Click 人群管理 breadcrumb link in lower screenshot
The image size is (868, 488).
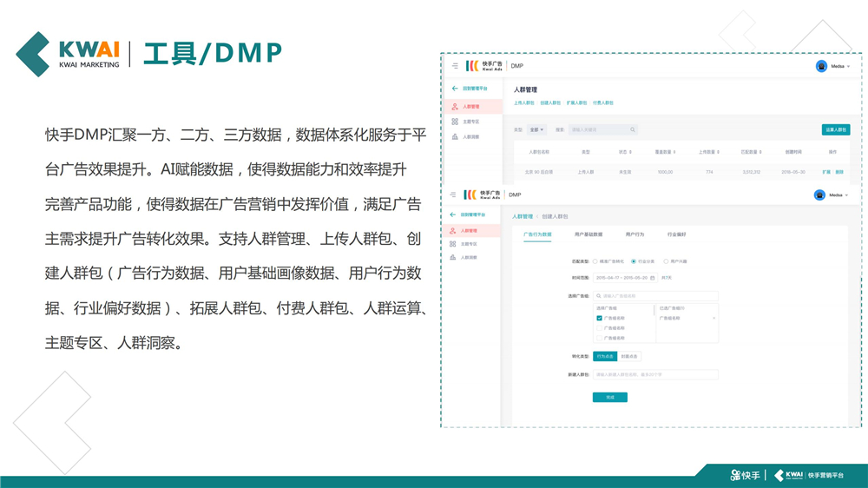tap(522, 216)
